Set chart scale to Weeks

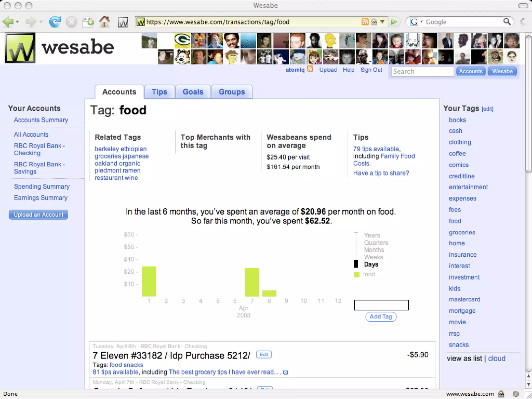click(x=374, y=257)
